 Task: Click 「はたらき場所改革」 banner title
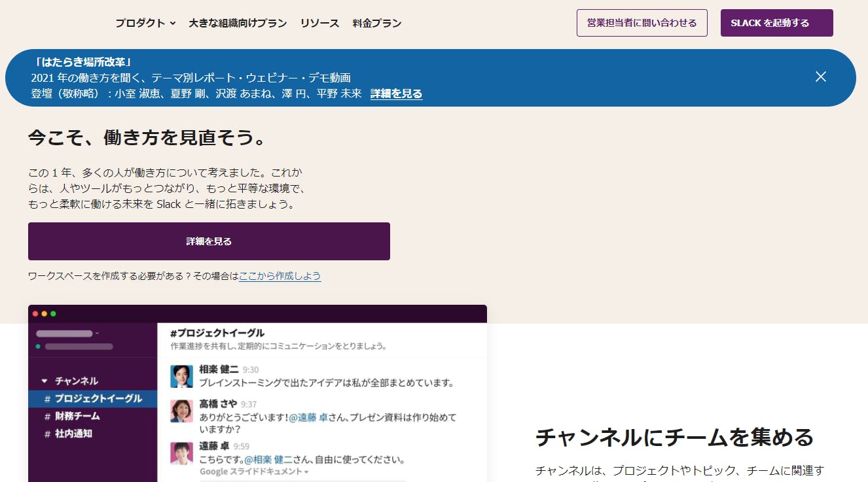pyautogui.click(x=83, y=63)
